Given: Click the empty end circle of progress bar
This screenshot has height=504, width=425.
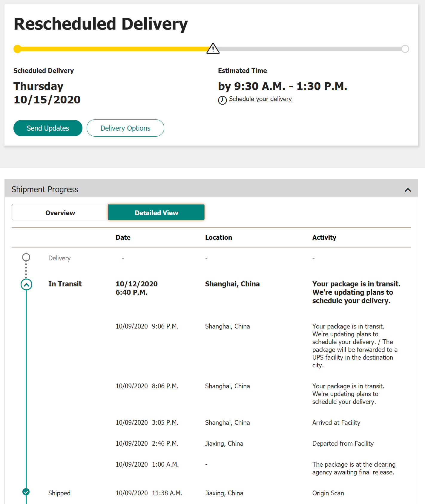Looking at the screenshot, I should [405, 49].
